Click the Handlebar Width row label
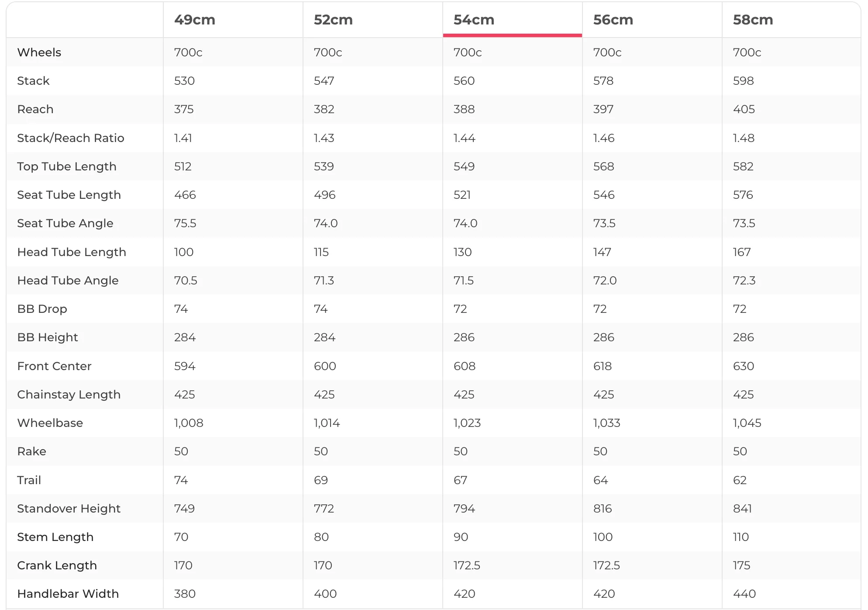 coord(68,594)
